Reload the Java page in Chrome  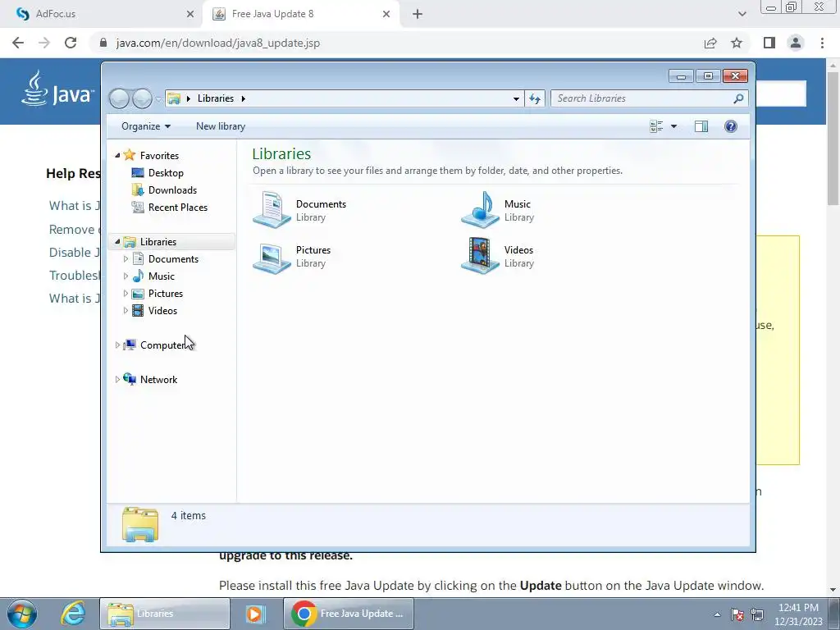[x=71, y=43]
